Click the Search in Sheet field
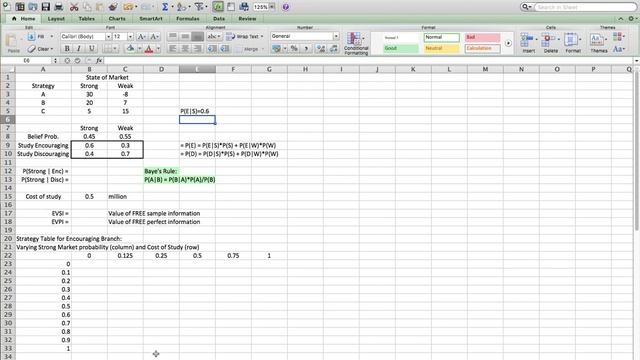Viewport: 640px width, 360px height. click(x=585, y=7)
